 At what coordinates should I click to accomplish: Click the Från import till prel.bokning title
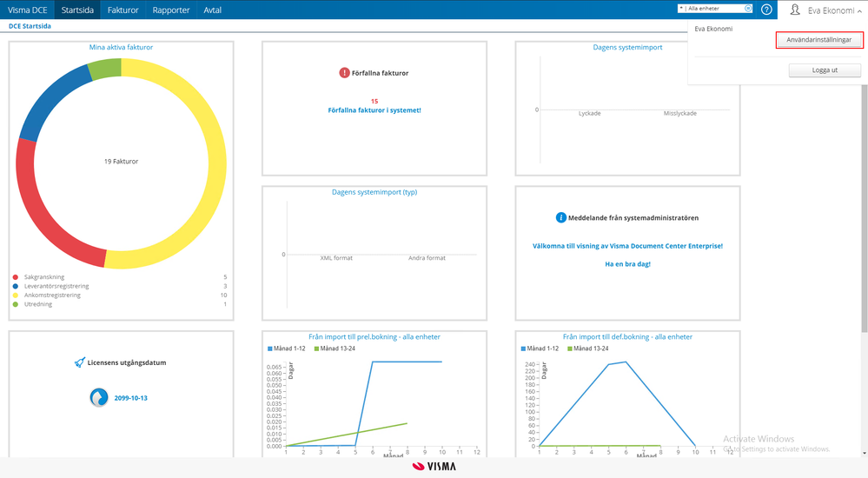pos(374,336)
